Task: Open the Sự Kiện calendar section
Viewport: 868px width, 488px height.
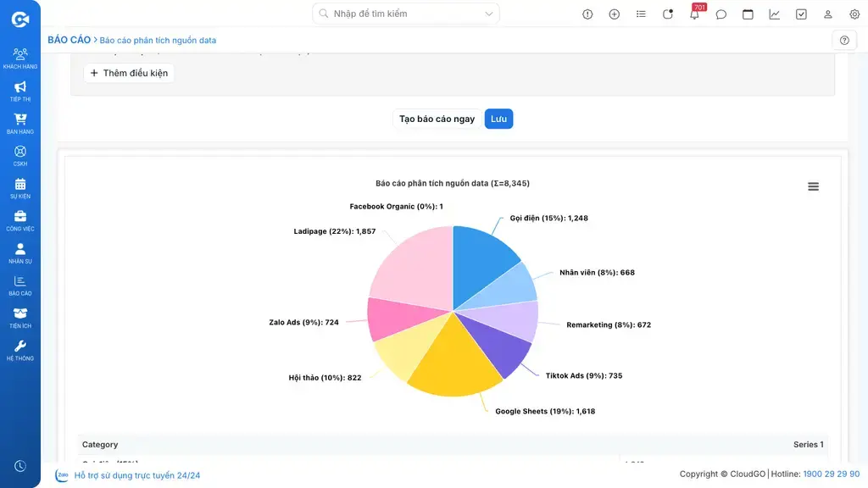Action: click(20, 188)
